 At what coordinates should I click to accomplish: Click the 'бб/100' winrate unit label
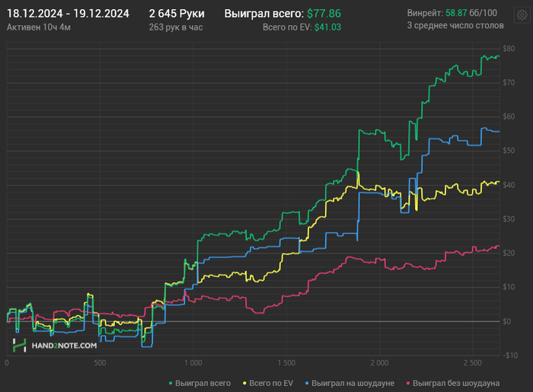tap(483, 13)
